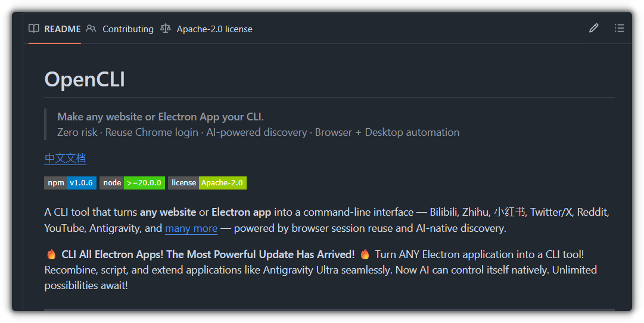This screenshot has height=323, width=644.
Task: Follow the 'many more' link
Action: click(191, 228)
